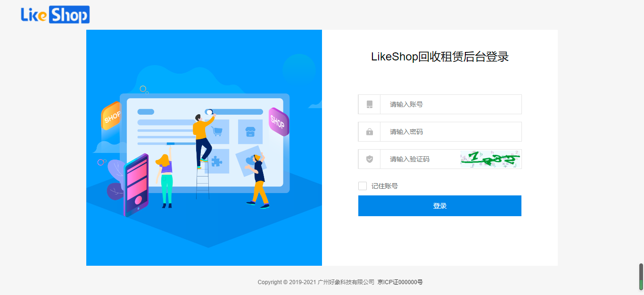This screenshot has height=295, width=644.
Task: Click the shopping cart tile in illustration
Action: coord(218,132)
